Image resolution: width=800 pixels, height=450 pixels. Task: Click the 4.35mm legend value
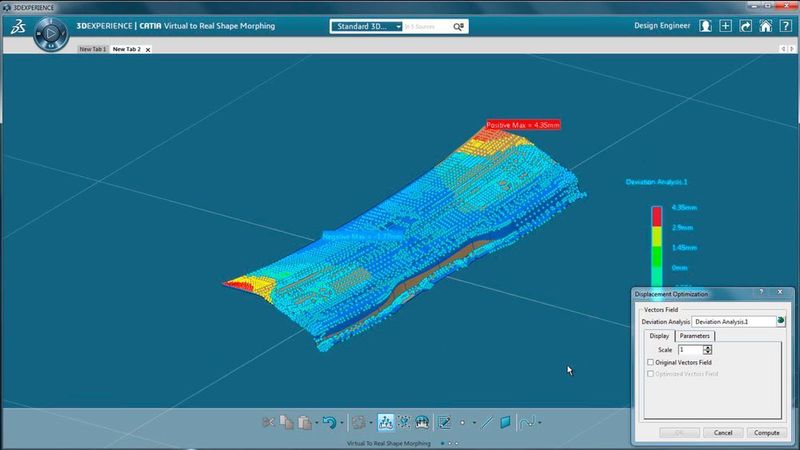(x=684, y=207)
